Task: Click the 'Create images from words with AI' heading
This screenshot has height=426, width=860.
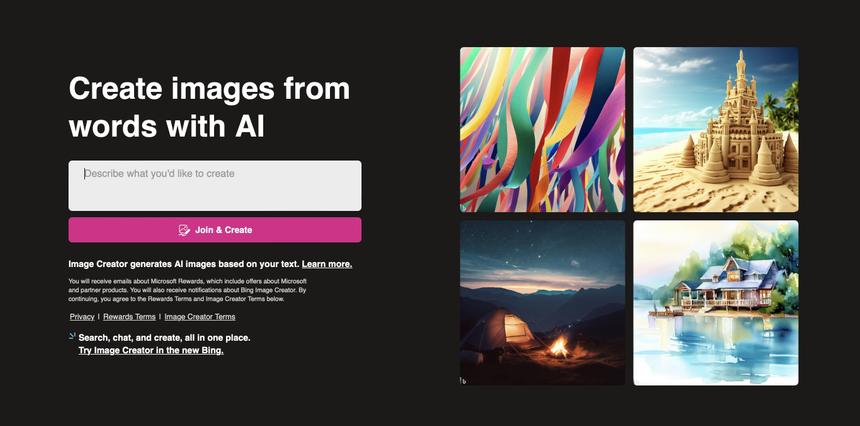Action: pyautogui.click(x=209, y=107)
